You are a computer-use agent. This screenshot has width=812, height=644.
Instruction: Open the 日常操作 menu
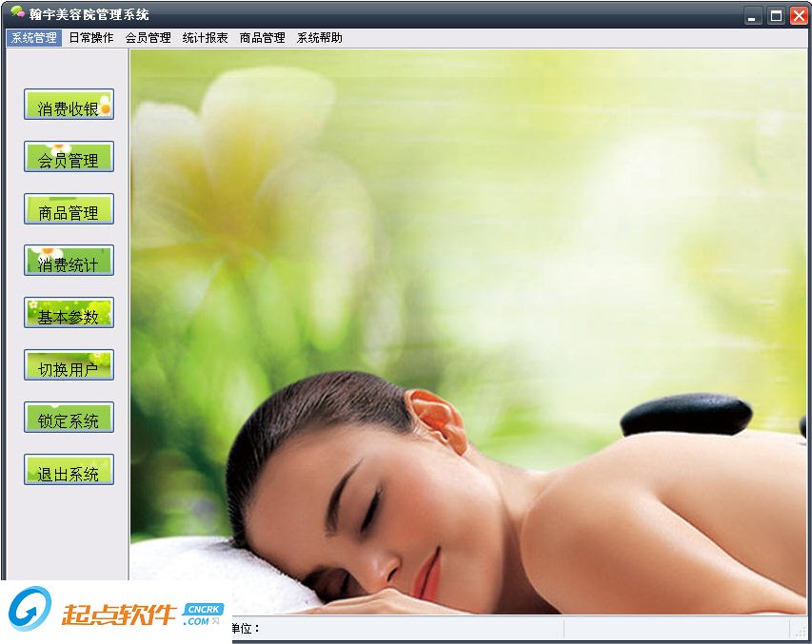point(91,38)
